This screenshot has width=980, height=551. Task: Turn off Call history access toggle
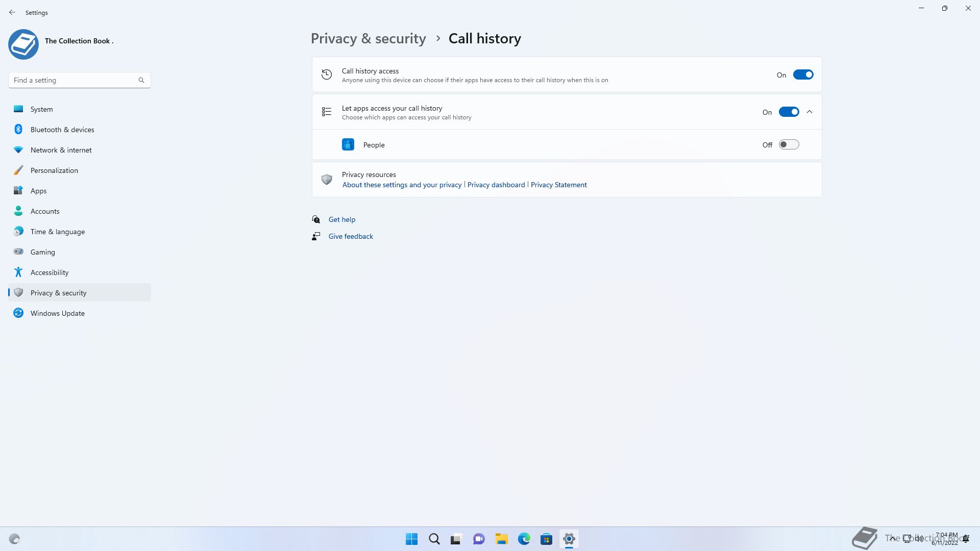802,75
